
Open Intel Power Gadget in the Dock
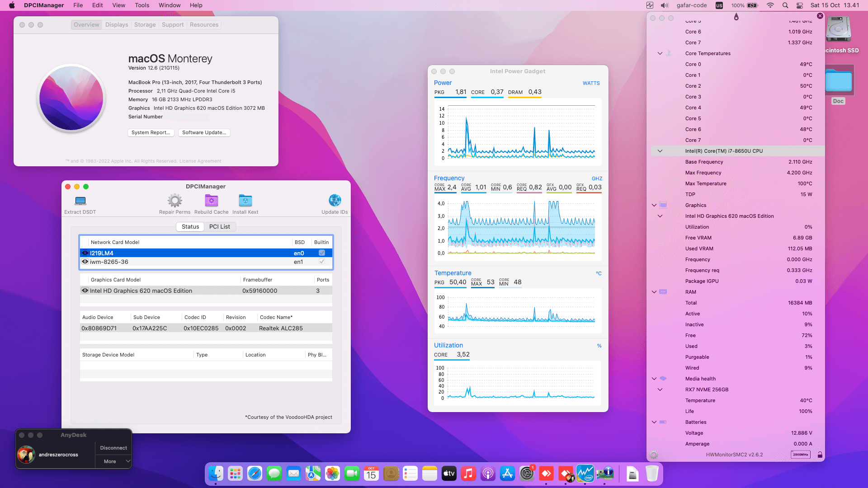[x=585, y=474]
